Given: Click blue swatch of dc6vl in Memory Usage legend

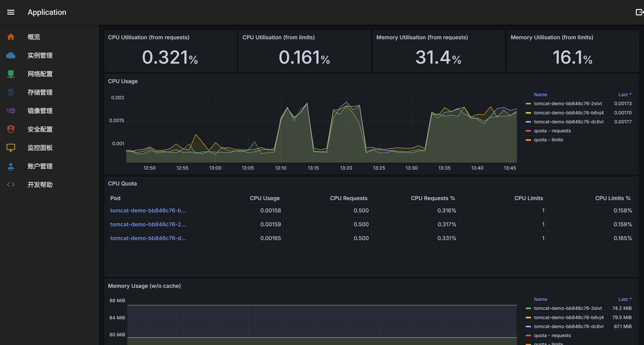Looking at the screenshot, I should 528,327.
